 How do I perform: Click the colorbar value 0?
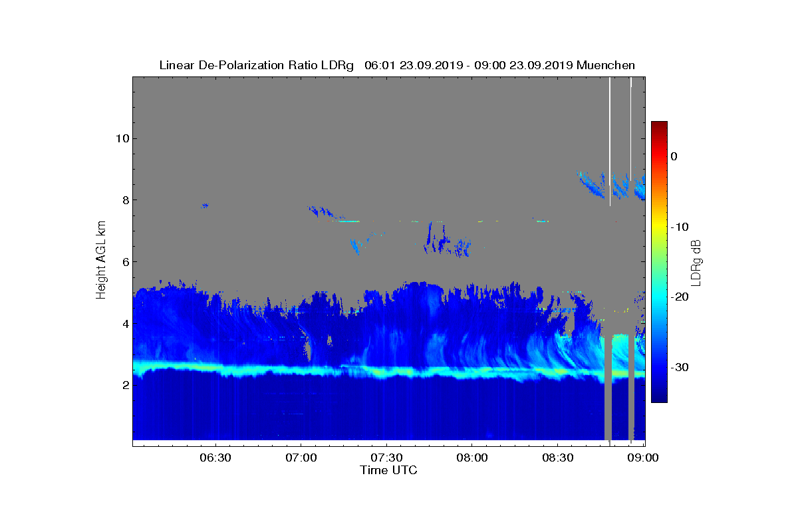[x=674, y=156]
